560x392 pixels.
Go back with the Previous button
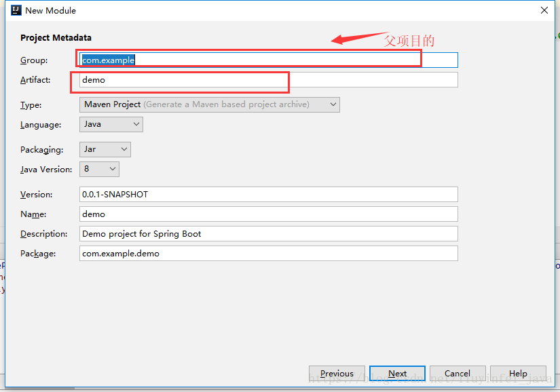click(x=337, y=374)
